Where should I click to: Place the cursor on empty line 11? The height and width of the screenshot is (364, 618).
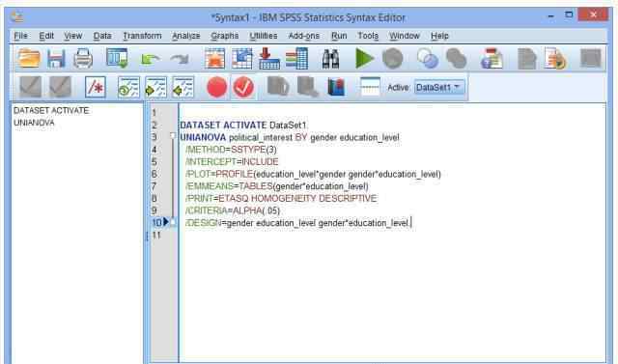pyautogui.click(x=392, y=236)
